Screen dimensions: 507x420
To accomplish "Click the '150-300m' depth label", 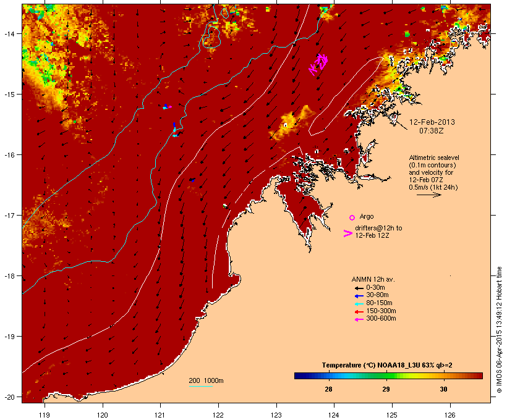I will (x=381, y=311).
